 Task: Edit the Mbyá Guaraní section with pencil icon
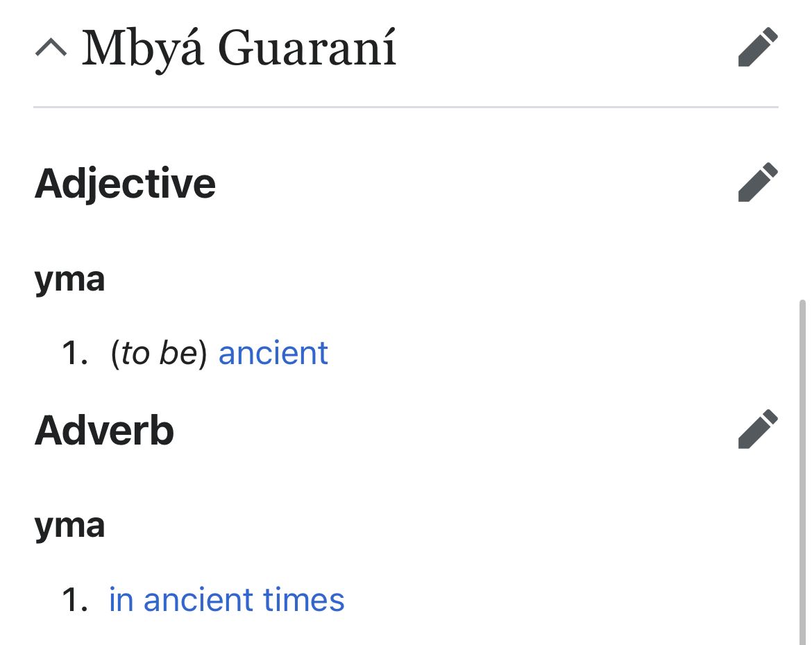pyautogui.click(x=758, y=47)
